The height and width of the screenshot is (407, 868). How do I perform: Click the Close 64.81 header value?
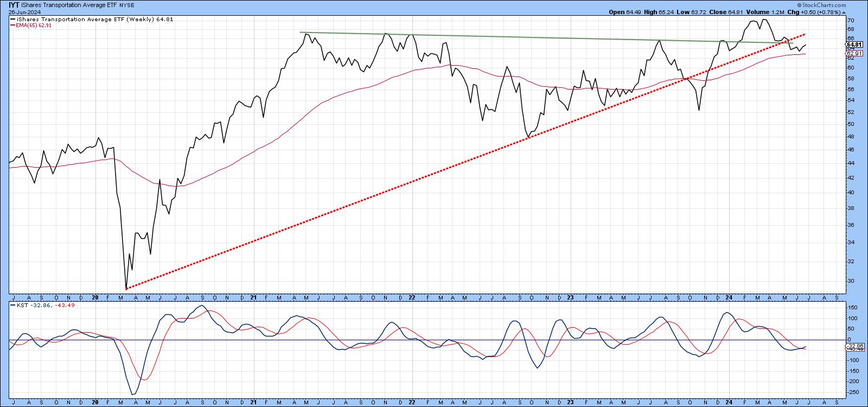pyautogui.click(x=727, y=12)
